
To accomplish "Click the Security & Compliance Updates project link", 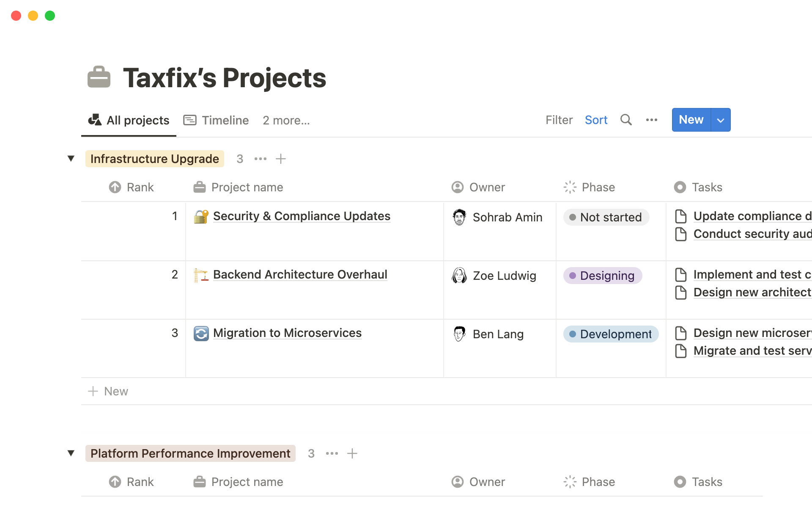I will coord(302,216).
